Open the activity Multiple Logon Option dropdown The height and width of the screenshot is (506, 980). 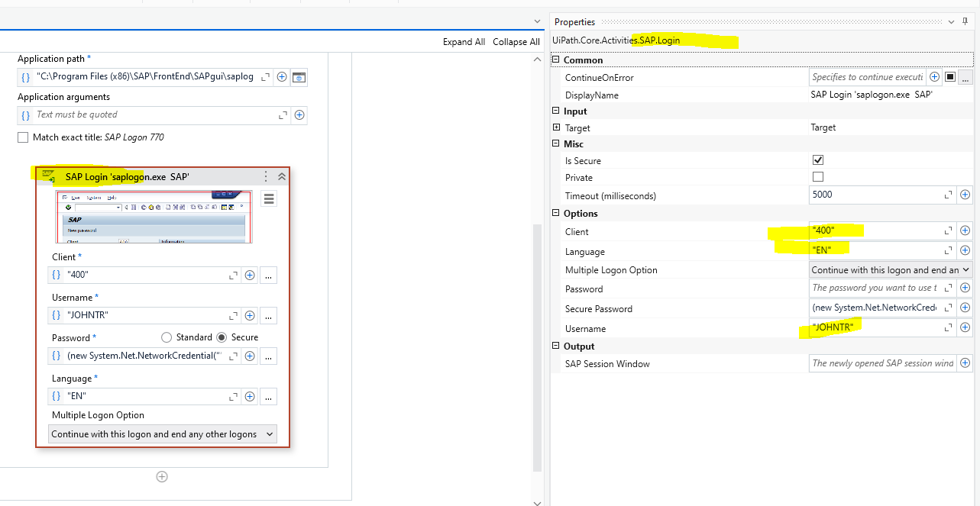tap(163, 434)
